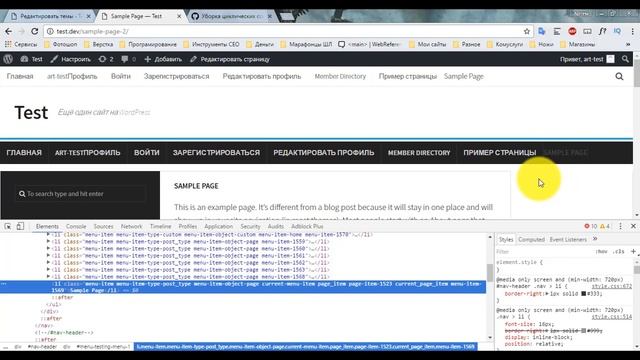Open ЗАРЕГИСТРИРОВАТЬСЯ in dark navigation bar

pos(216,153)
